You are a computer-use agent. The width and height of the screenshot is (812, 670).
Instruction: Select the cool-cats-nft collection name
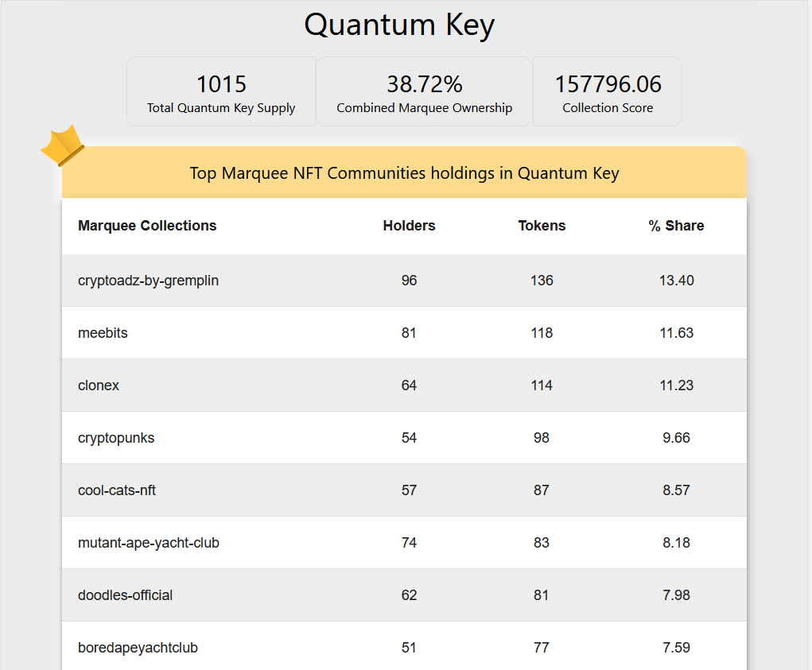[117, 490]
